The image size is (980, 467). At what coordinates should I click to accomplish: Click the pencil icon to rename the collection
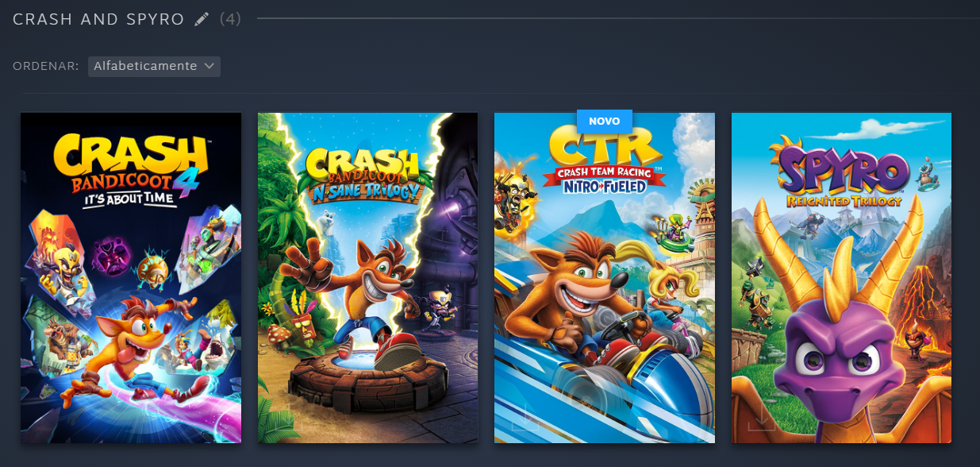(x=202, y=19)
